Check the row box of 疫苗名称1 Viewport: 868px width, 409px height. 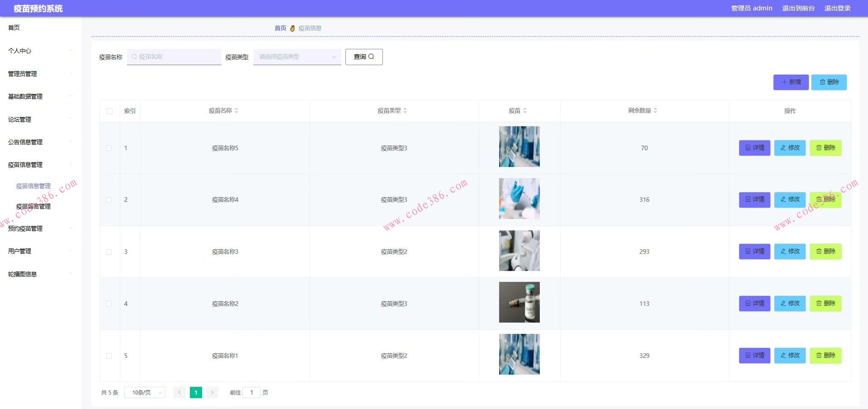click(109, 356)
